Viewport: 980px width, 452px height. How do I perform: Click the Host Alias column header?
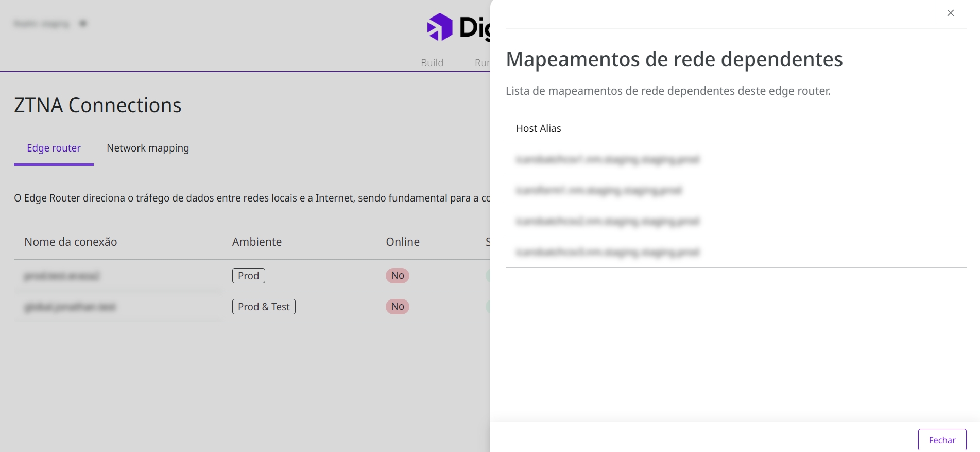tap(538, 129)
